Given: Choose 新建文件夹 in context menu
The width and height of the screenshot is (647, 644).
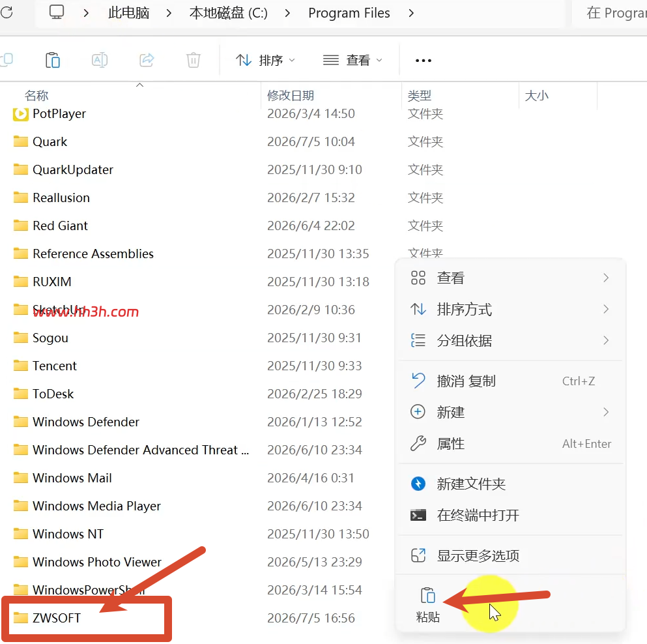Looking at the screenshot, I should 510,484.
